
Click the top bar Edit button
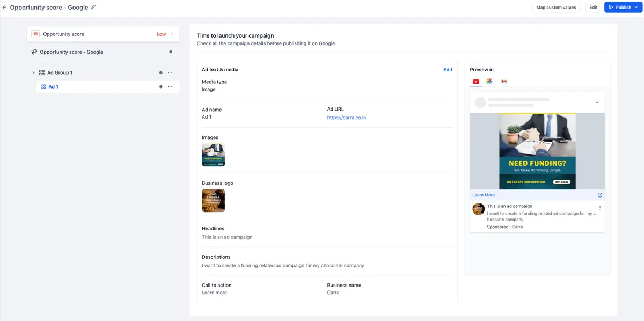[594, 8]
